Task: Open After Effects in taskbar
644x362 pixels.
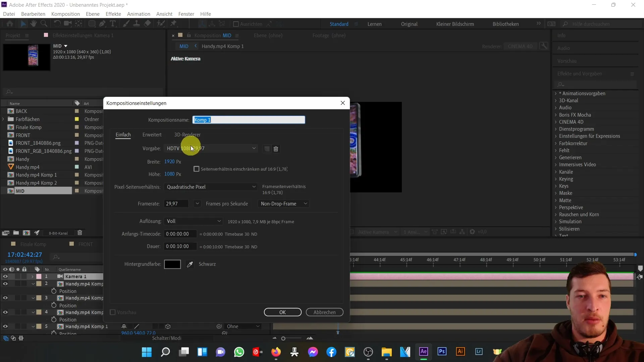Action: (x=424, y=352)
